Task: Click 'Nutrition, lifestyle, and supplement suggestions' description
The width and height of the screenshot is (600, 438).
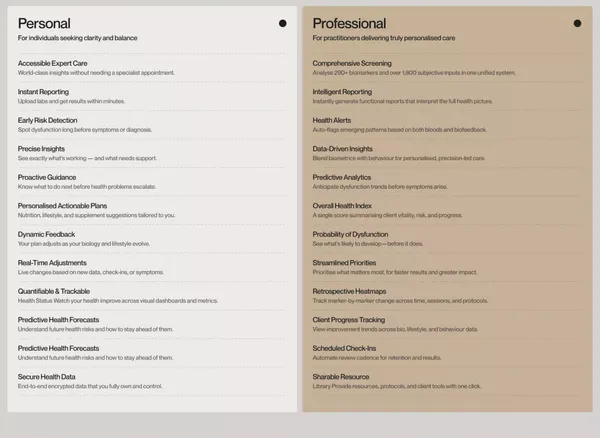Action: click(96, 215)
